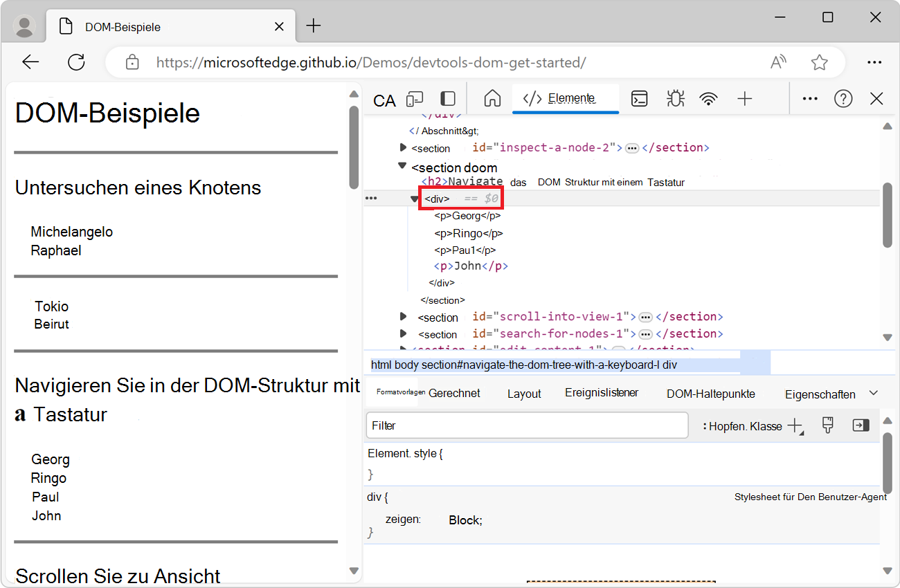Switch to the Ereignislistener tab
The width and height of the screenshot is (900, 588).
[601, 392]
